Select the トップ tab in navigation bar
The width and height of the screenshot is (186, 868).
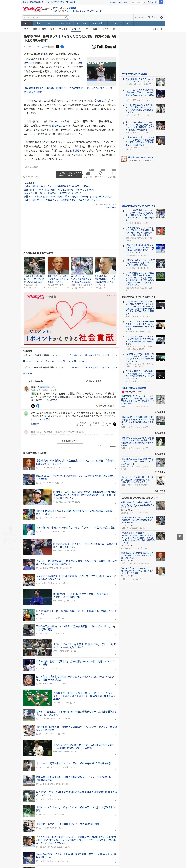click(27, 23)
